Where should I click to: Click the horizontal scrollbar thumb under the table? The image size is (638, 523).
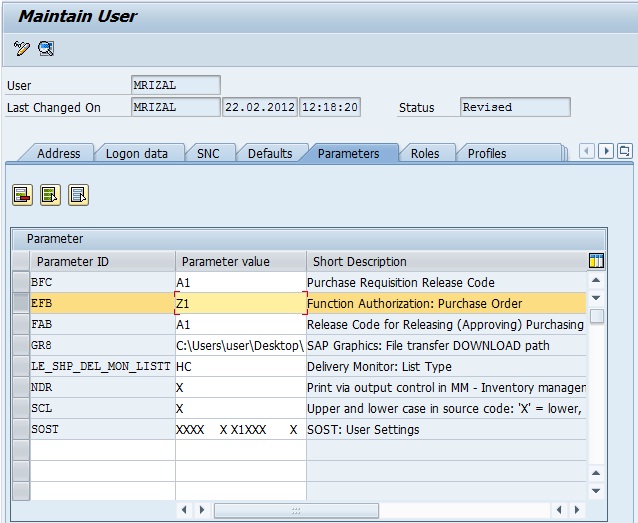293,510
